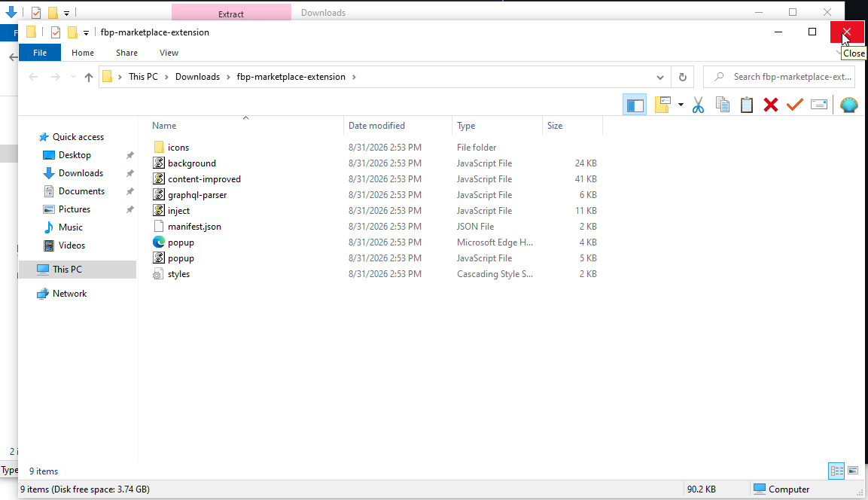Expand chevron after fbp-marketplace-extension breadcrumb
The width and height of the screenshot is (868, 500).
[x=354, y=77]
